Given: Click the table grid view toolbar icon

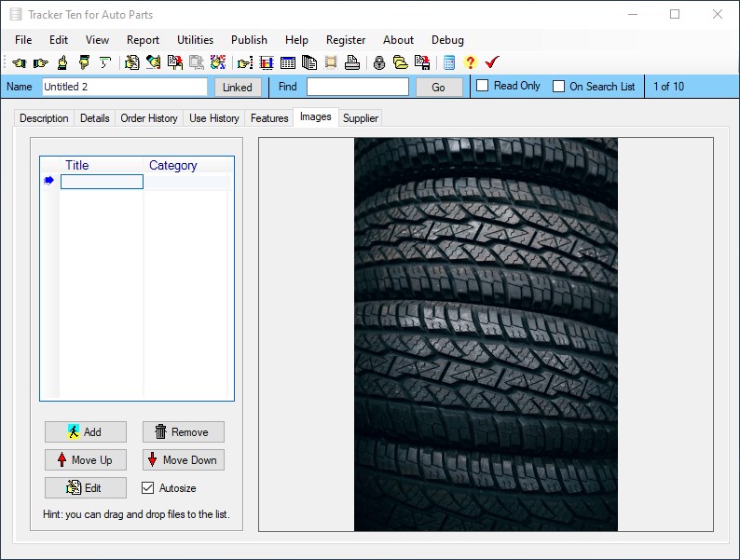Looking at the screenshot, I should click(x=288, y=63).
